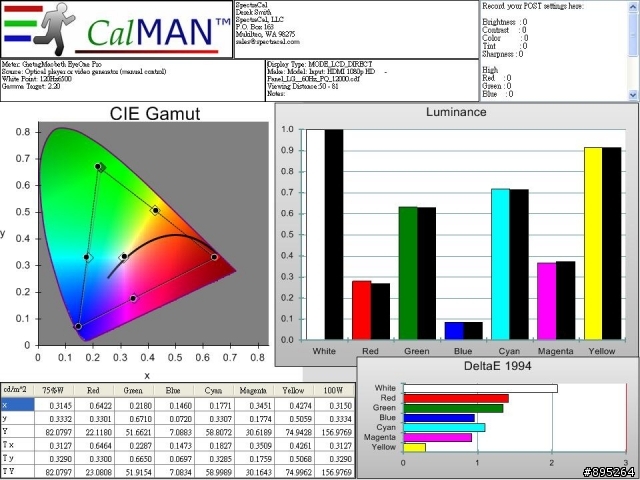Viewport: 640px width, 480px height.
Task: Click the DeltaE 1994 chart title
Action: [x=497, y=365]
